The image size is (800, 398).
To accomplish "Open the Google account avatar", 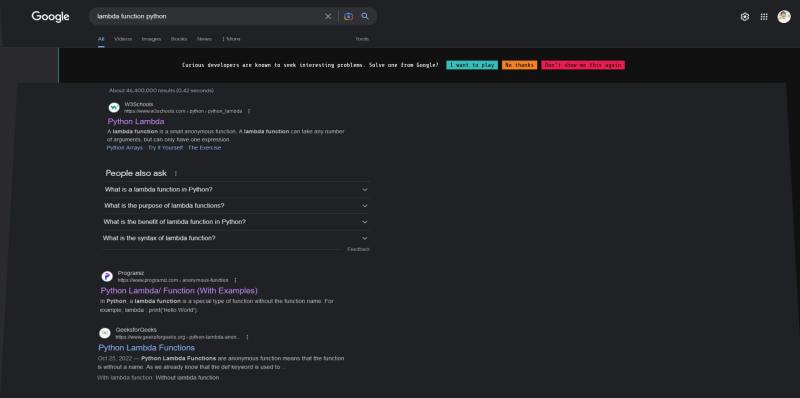I will 784,17.
